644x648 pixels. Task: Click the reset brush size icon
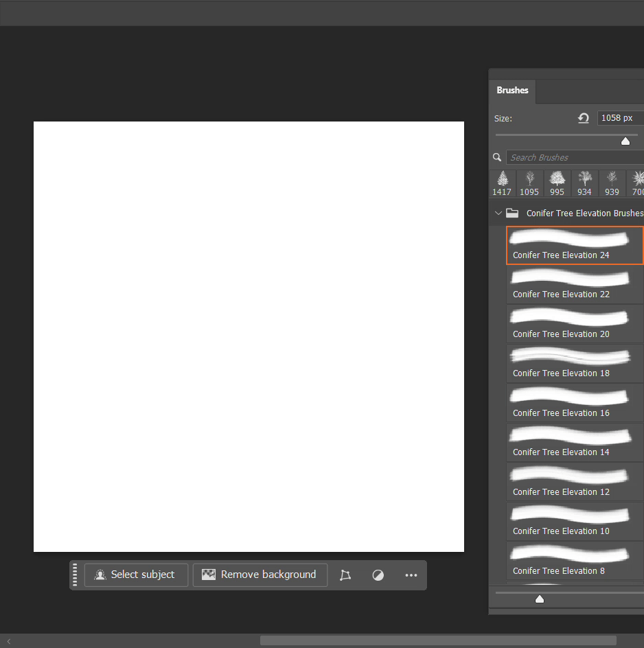click(584, 118)
